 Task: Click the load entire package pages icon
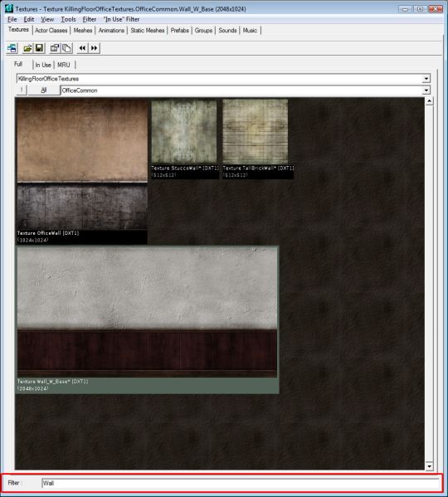tap(66, 48)
